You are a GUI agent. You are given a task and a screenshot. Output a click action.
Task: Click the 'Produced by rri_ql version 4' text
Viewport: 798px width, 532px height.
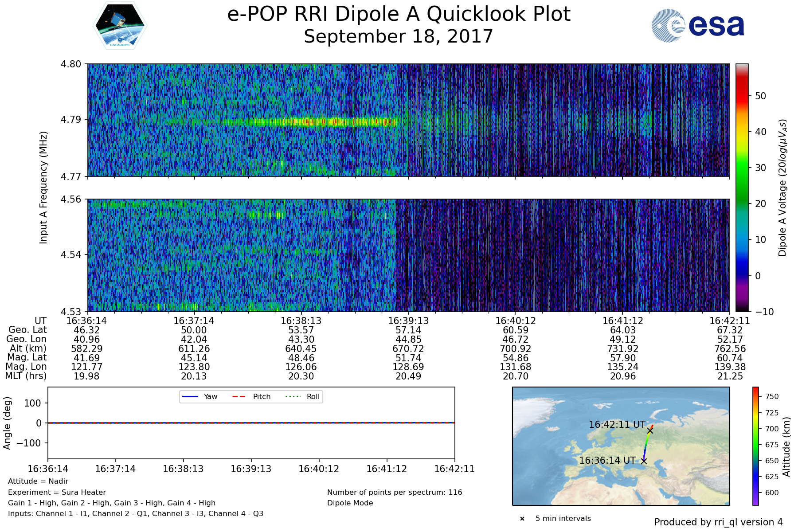coord(718,522)
